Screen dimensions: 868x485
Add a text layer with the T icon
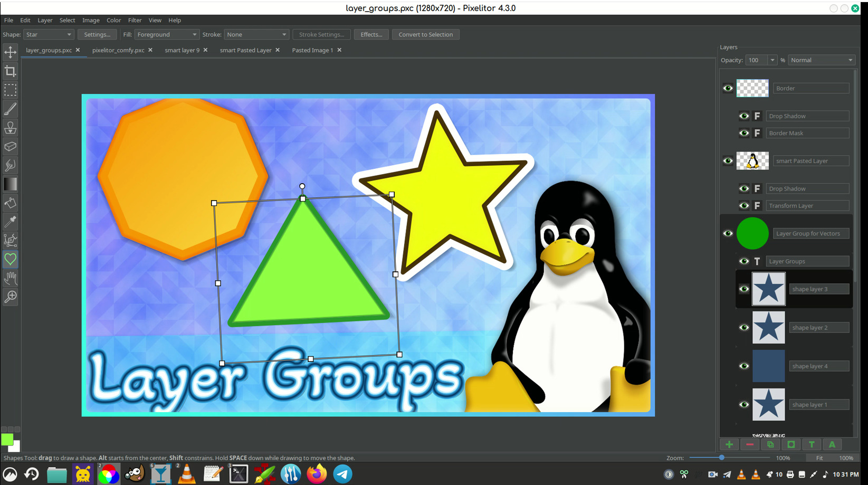(812, 444)
